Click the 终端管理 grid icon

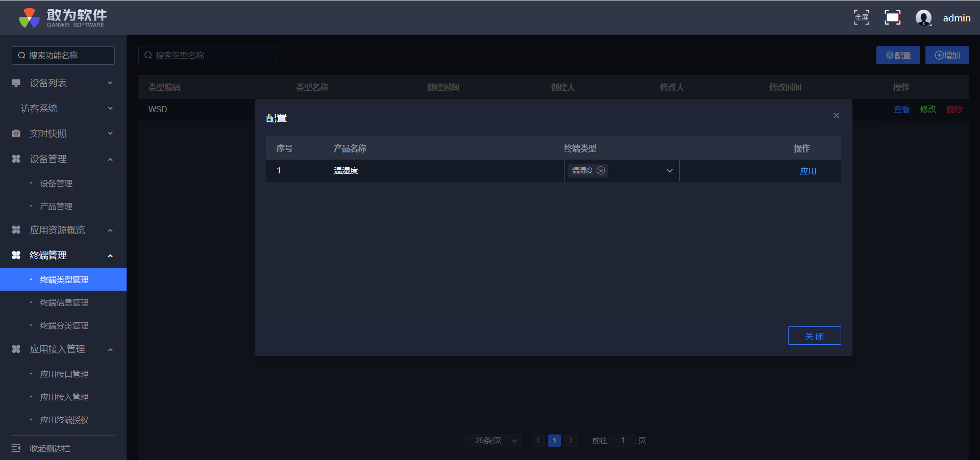click(16, 255)
